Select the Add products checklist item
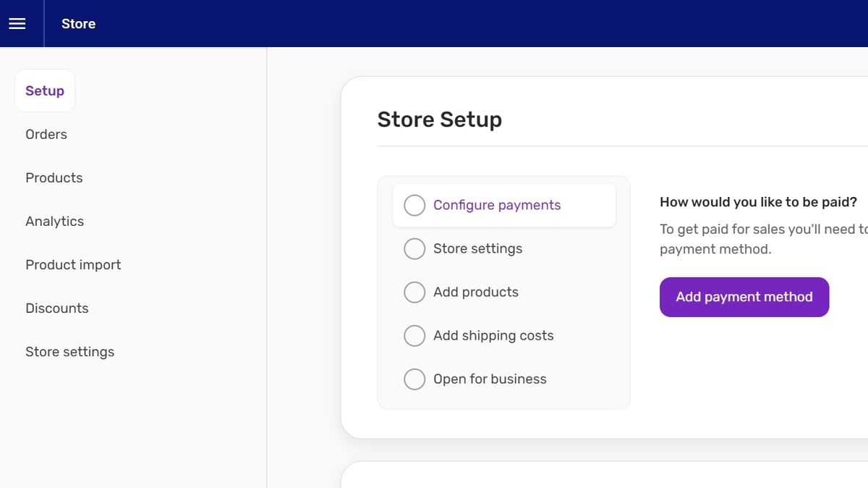 475,292
